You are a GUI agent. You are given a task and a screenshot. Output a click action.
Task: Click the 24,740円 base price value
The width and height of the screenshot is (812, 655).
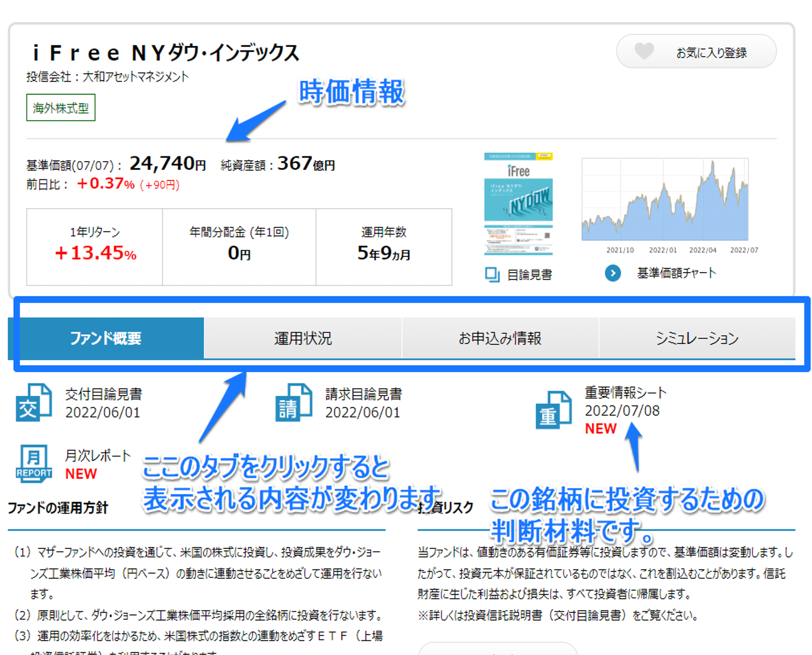pyautogui.click(x=168, y=163)
